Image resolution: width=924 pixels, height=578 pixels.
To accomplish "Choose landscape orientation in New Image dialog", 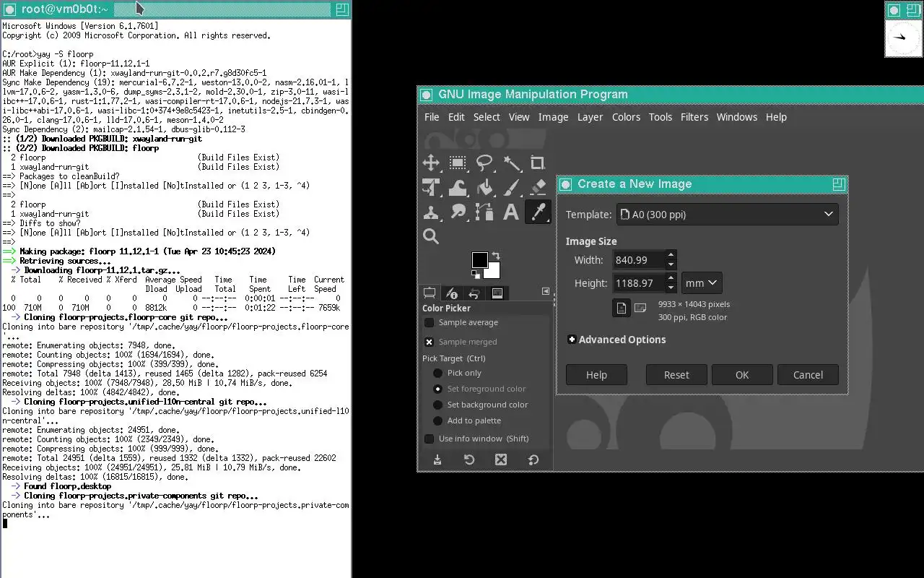I will 640,308.
